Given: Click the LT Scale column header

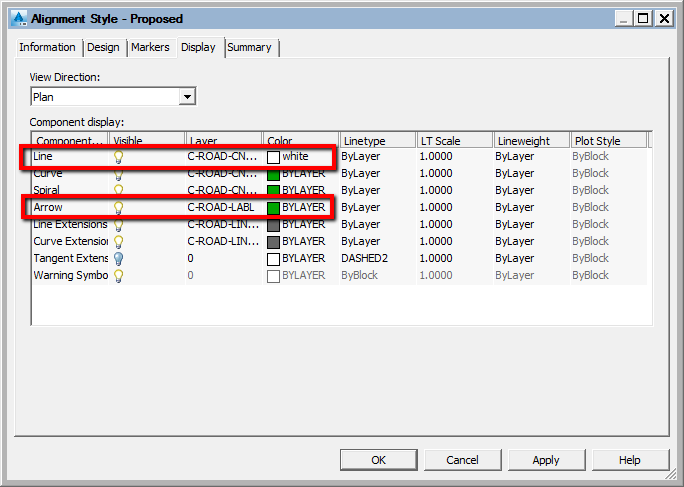Looking at the screenshot, I should [x=455, y=140].
